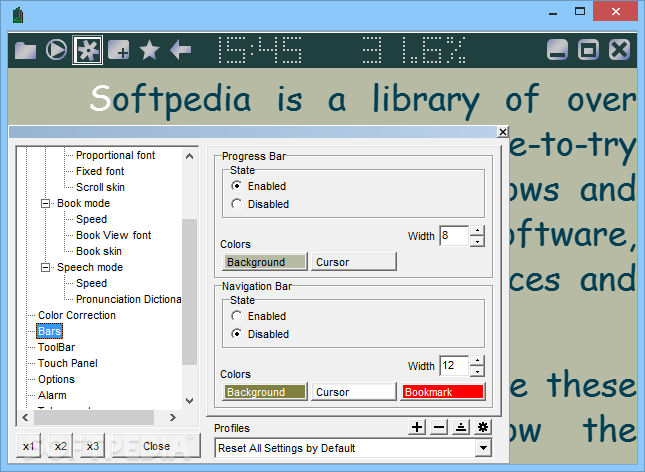This screenshot has width=645, height=472.
Task: Enable the Navigation Bar
Action: (x=237, y=316)
